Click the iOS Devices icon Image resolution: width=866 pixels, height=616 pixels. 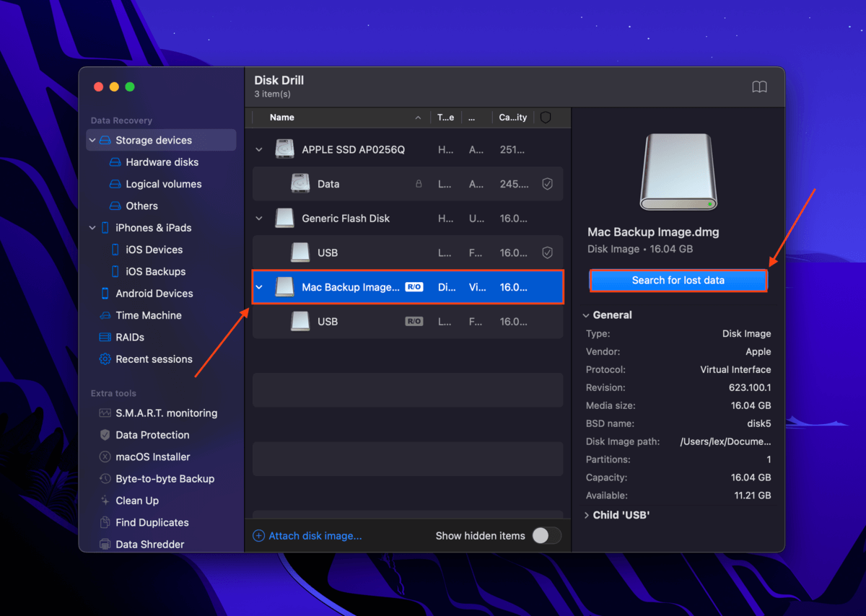pos(115,250)
